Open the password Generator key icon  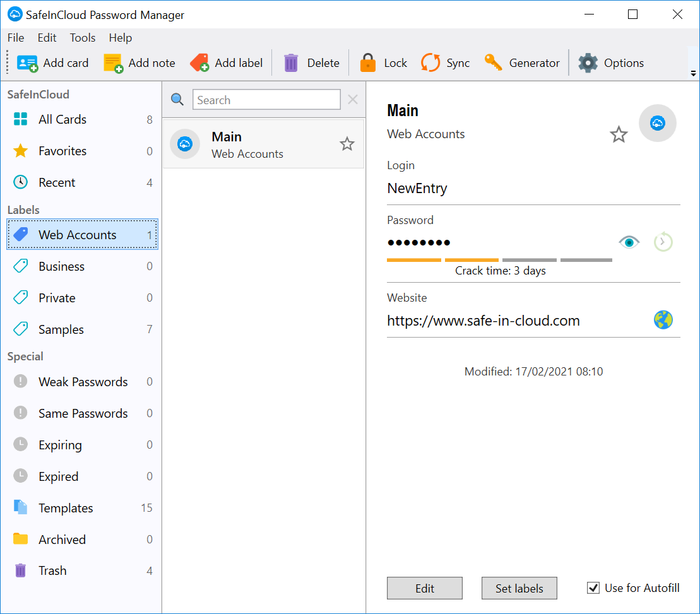click(494, 63)
